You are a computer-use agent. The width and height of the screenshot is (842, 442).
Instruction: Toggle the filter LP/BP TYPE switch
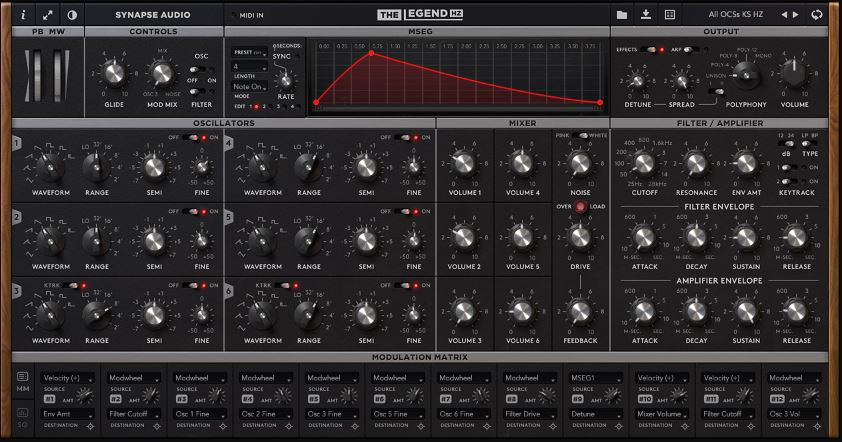(809, 143)
